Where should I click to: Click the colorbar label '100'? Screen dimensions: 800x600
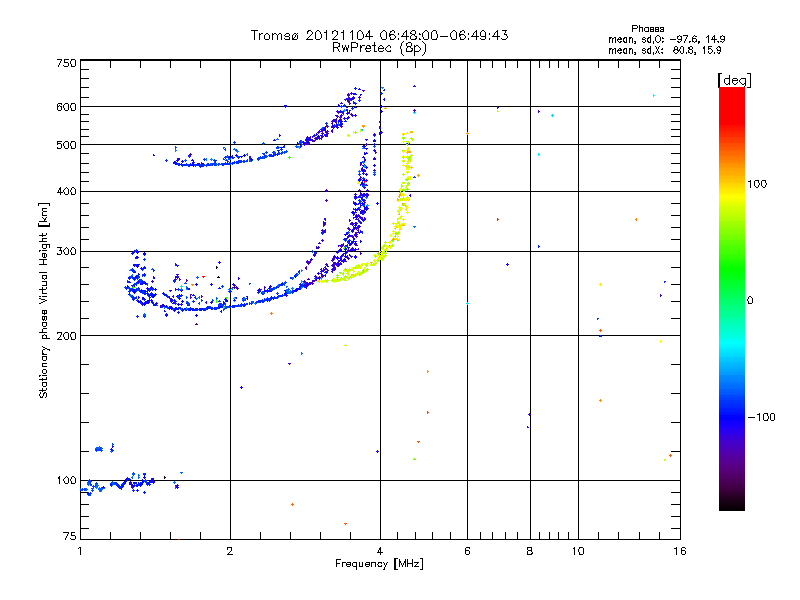point(757,184)
